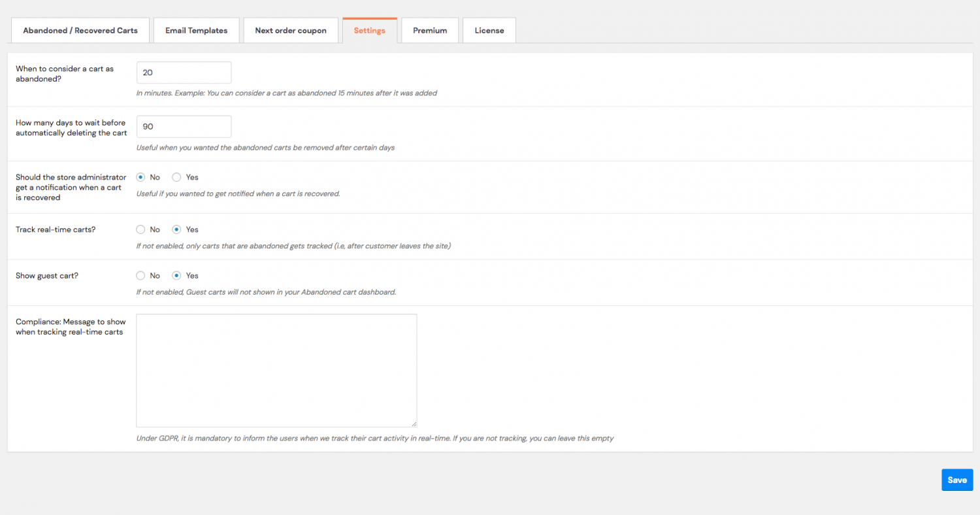The width and height of the screenshot is (980, 515).
Task: Click the "Show guest cart?" label text
Action: [x=47, y=276]
